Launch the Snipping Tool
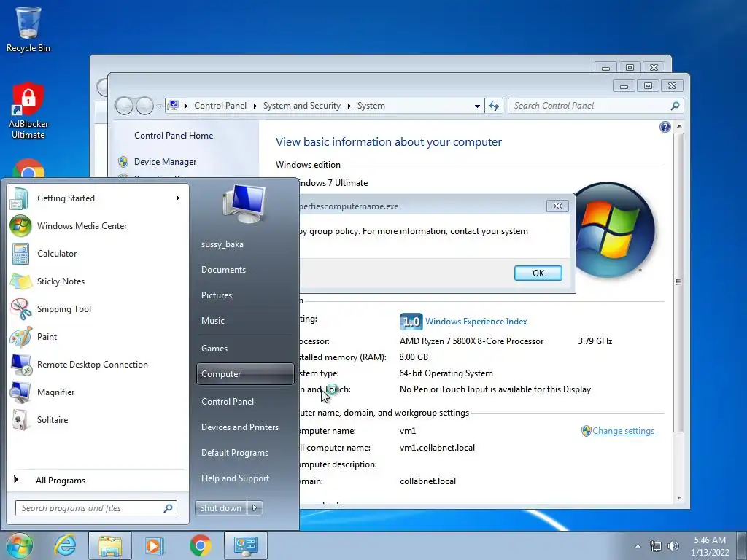Viewport: 747px width, 560px height. [x=64, y=308]
